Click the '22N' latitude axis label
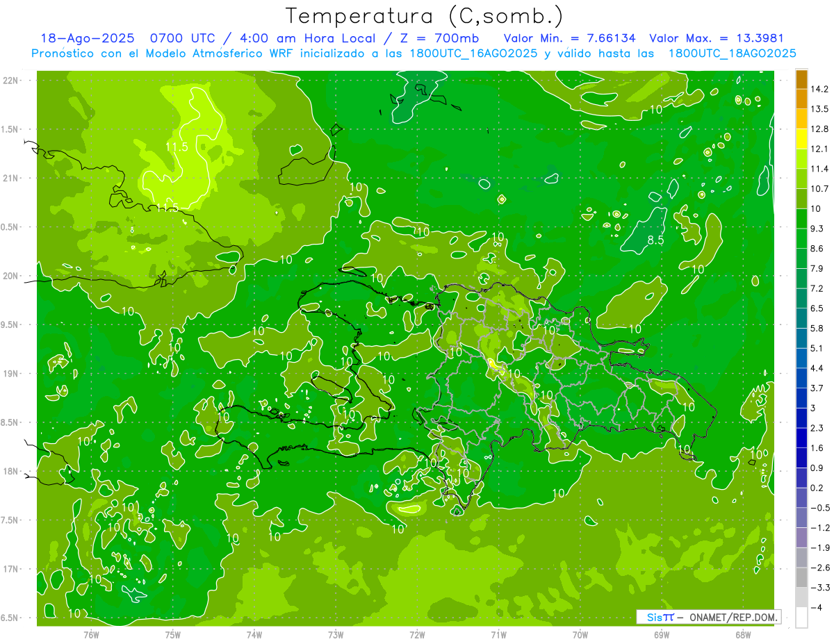Image resolution: width=834 pixels, height=644 pixels. [x=12, y=81]
